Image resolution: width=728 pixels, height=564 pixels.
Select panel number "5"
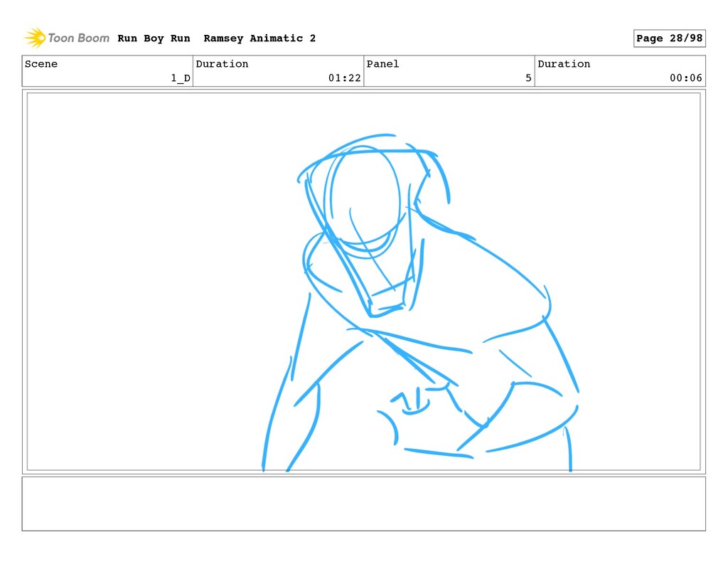click(528, 78)
